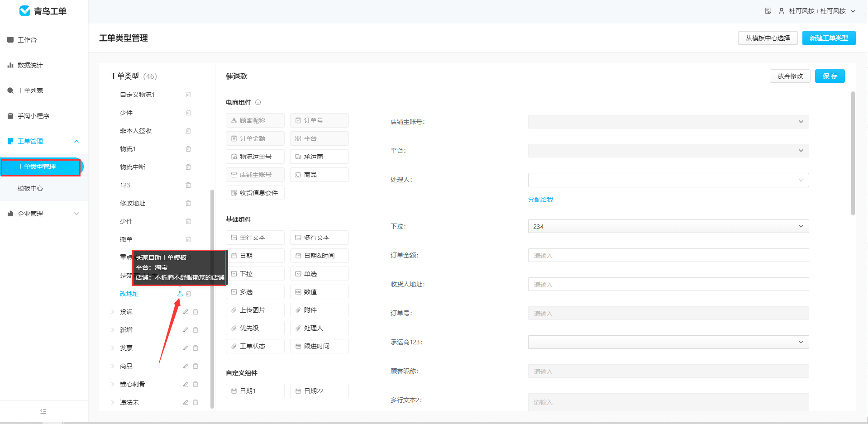Delete the 自定义物流1 ticket type
Image resolution: width=868 pixels, height=424 pixels.
188,95
